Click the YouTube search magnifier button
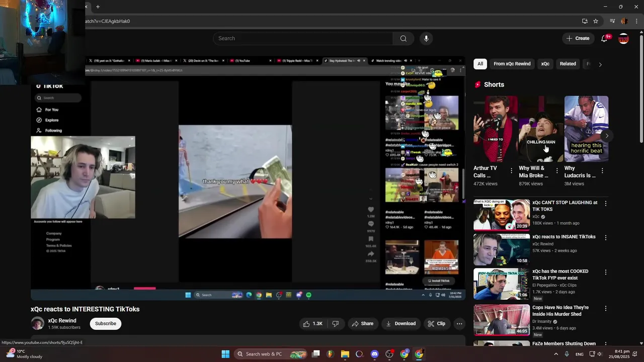Image resolution: width=644 pixels, height=362 pixels. pos(403,39)
